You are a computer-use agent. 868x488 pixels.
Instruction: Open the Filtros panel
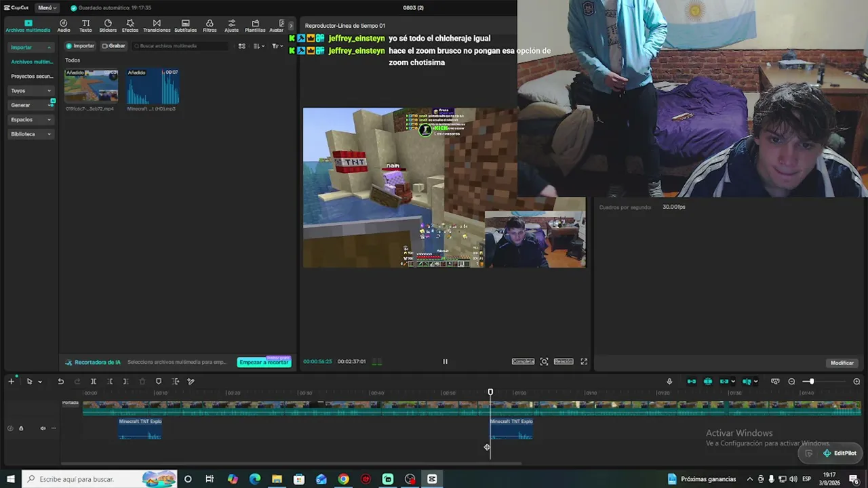click(x=210, y=26)
